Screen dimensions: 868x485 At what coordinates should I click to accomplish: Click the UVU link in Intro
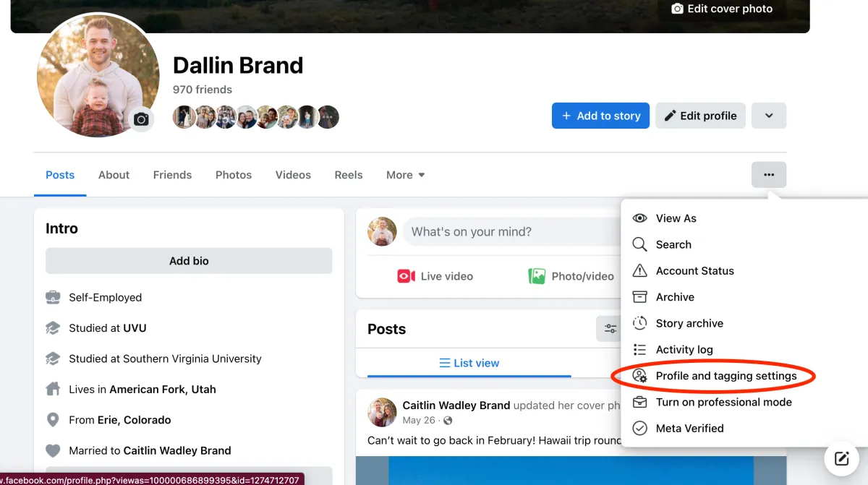tap(135, 328)
